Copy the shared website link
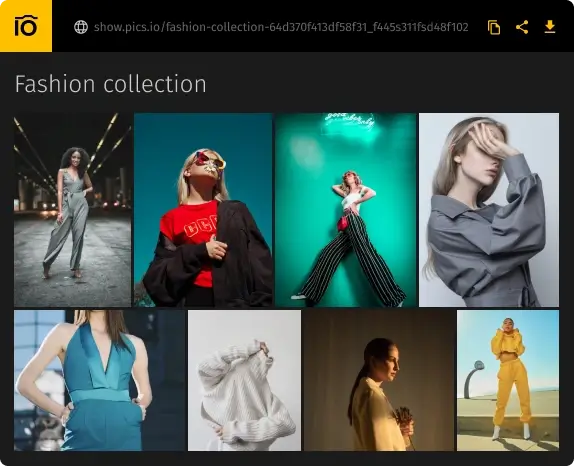The height and width of the screenshot is (466, 574). point(494,27)
